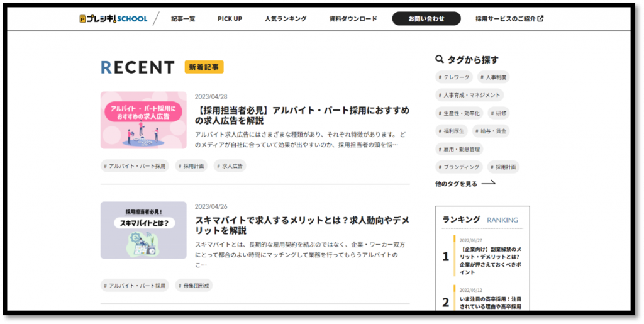Open the スキマバイトとは？ article thumbnail
The image size is (644, 324).
[143, 230]
